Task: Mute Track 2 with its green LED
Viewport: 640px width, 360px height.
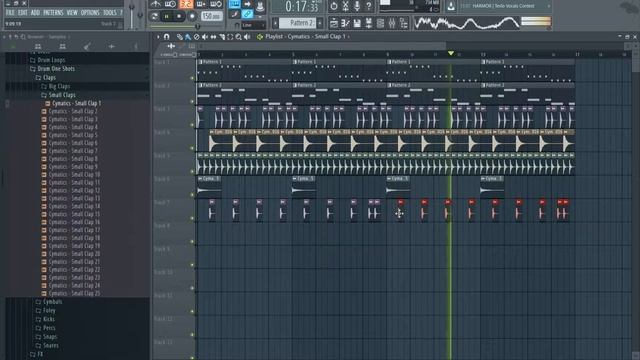Action: click(192, 101)
